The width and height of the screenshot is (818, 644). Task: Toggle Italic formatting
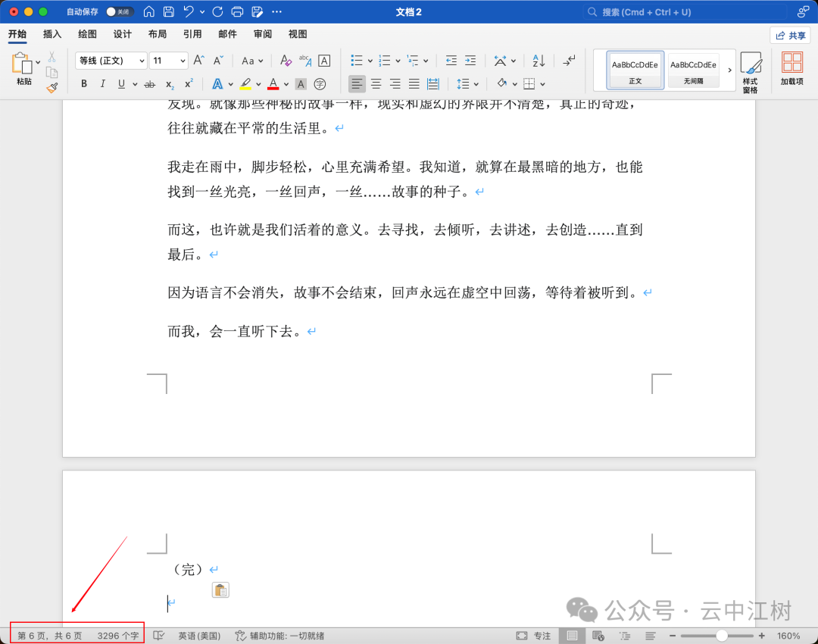click(x=102, y=84)
